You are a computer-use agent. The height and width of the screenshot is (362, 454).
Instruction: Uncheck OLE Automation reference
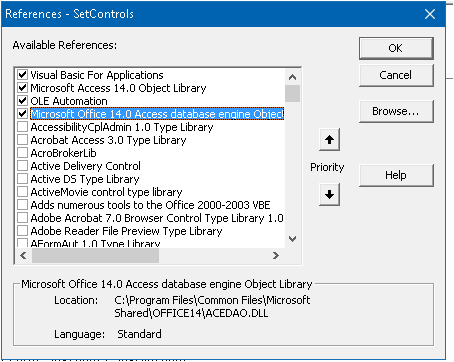(22, 101)
